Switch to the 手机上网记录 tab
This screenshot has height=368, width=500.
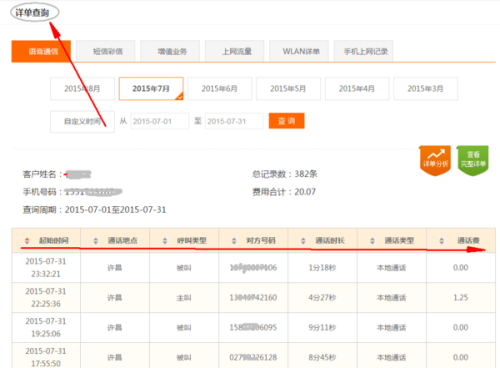pos(363,51)
